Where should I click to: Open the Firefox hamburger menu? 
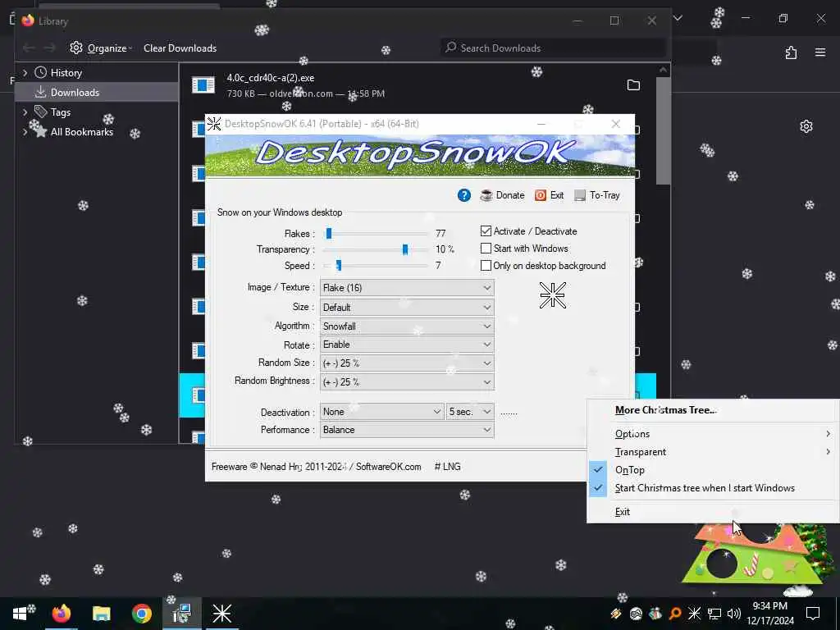pyautogui.click(x=820, y=52)
